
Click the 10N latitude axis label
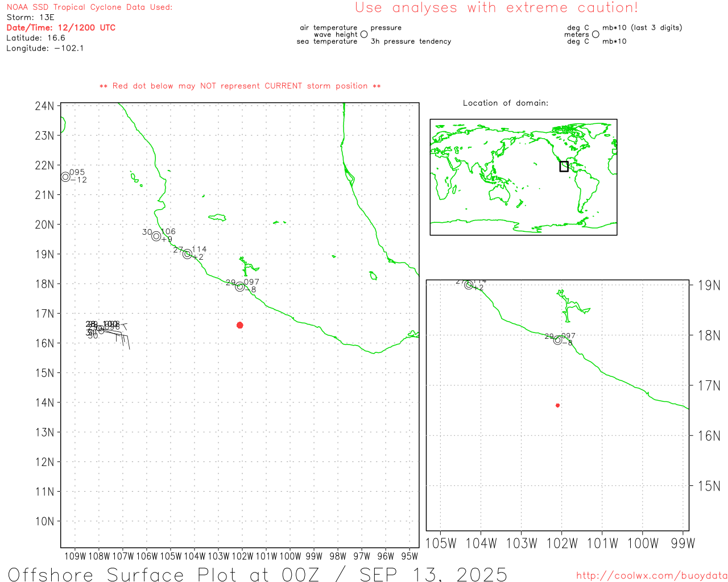tap(44, 522)
